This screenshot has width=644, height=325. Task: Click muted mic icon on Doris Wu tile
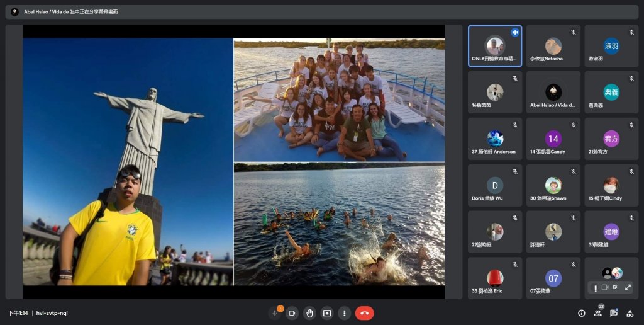[x=515, y=171]
